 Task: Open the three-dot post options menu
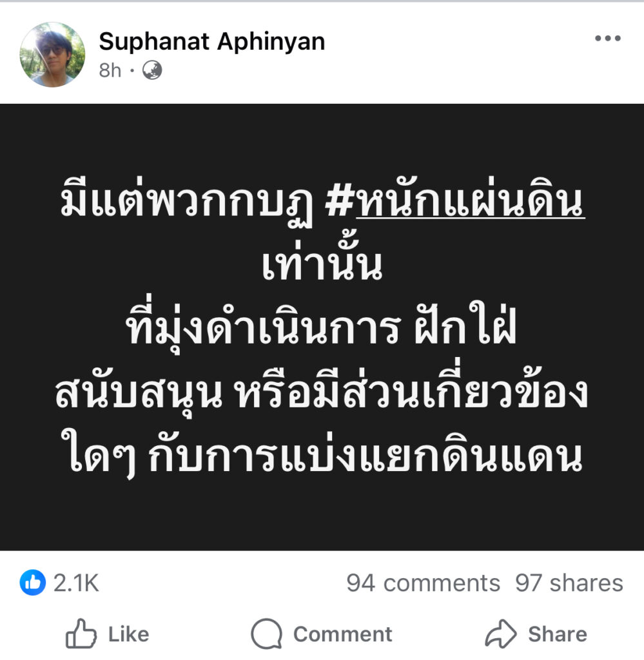click(x=607, y=38)
